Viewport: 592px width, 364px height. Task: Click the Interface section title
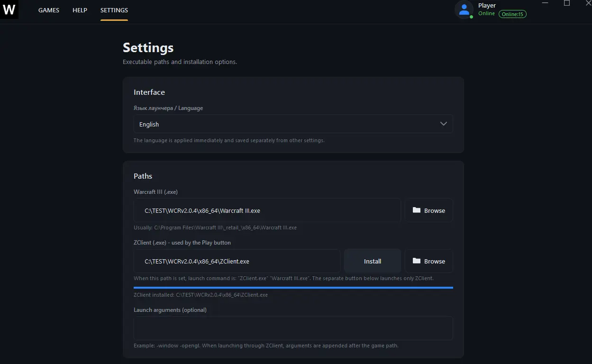tap(149, 92)
